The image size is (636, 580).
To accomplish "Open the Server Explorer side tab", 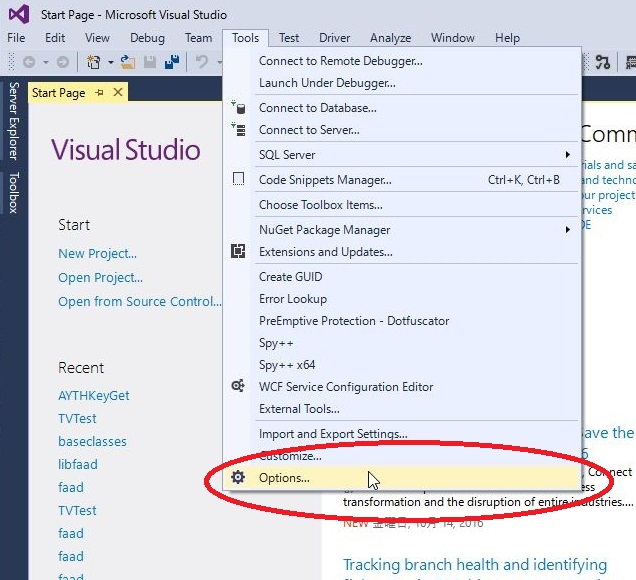I will 14,120.
